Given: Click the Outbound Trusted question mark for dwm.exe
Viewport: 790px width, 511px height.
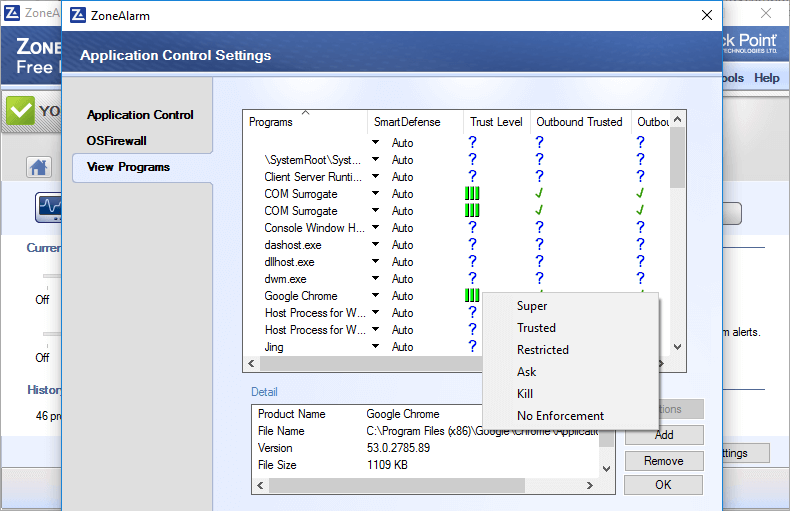Looking at the screenshot, I should tap(539, 279).
